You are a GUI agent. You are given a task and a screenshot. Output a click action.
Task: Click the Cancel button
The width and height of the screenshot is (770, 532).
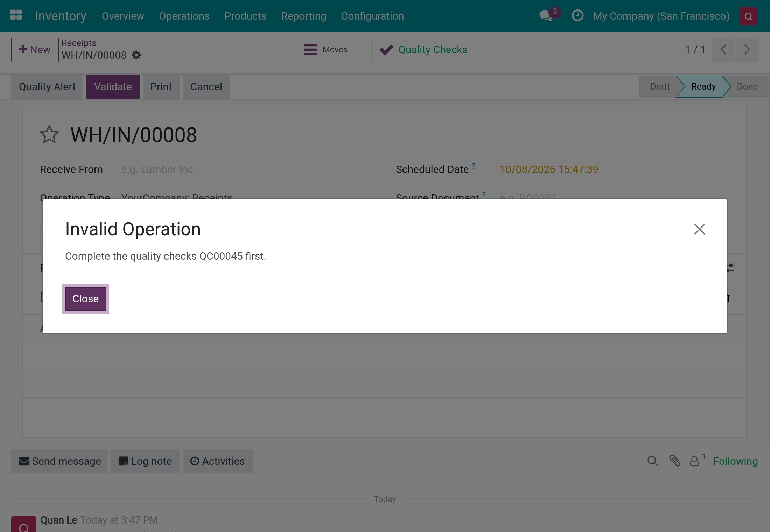coord(206,87)
